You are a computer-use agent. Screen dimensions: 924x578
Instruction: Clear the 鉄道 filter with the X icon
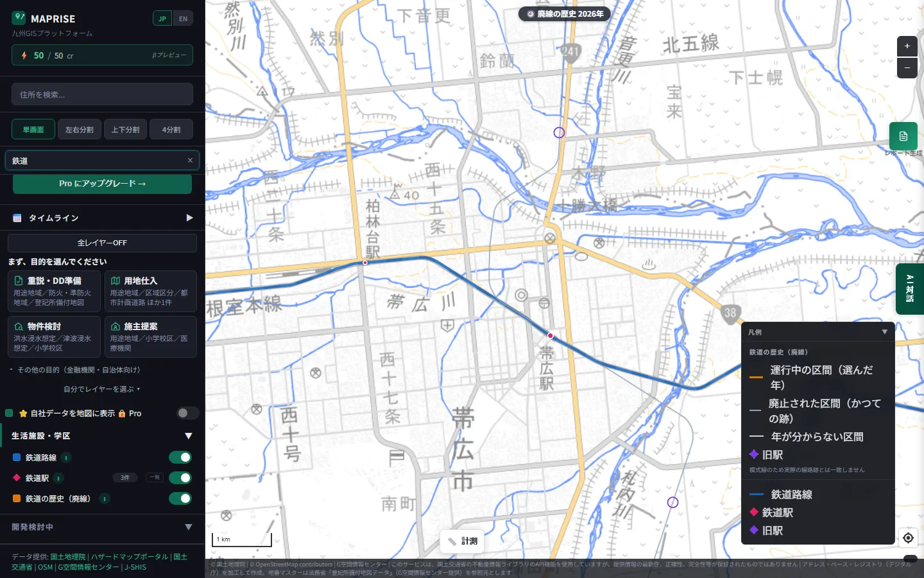(190, 161)
